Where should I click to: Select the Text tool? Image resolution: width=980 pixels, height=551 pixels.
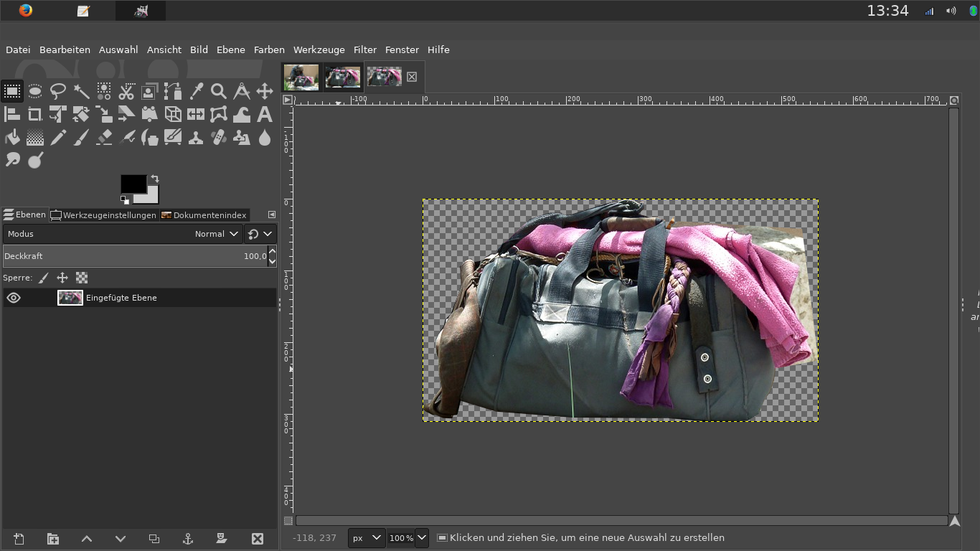265,114
